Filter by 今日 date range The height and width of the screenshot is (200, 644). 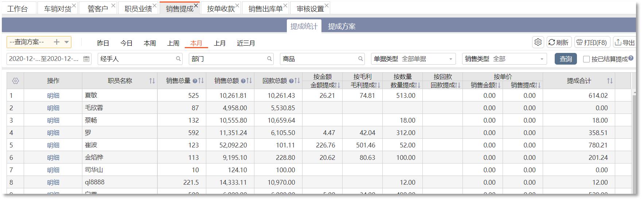(126, 43)
